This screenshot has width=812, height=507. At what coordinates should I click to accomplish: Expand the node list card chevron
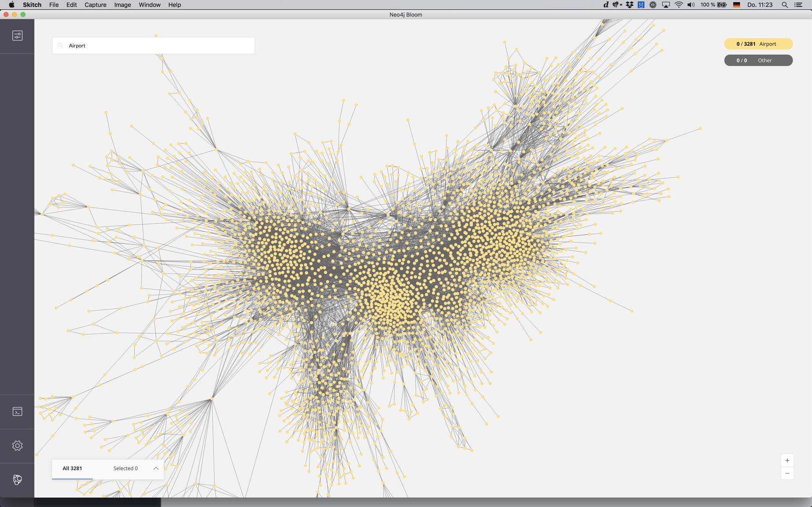click(x=156, y=468)
